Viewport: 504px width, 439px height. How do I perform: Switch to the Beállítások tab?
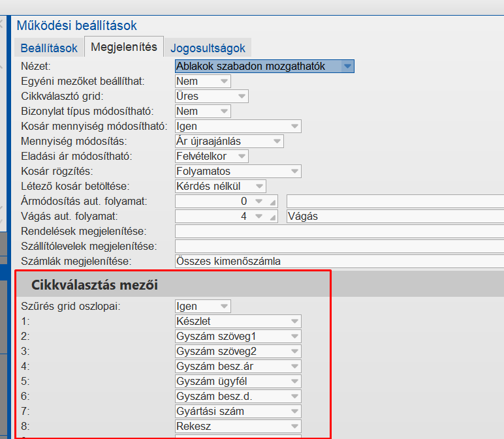49,48
